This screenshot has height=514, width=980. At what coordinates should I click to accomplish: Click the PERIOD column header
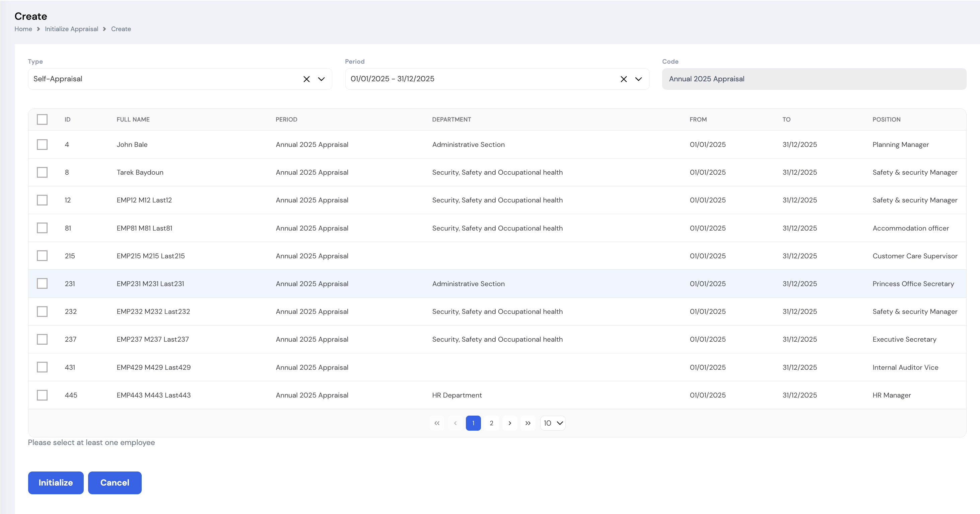[x=286, y=119]
